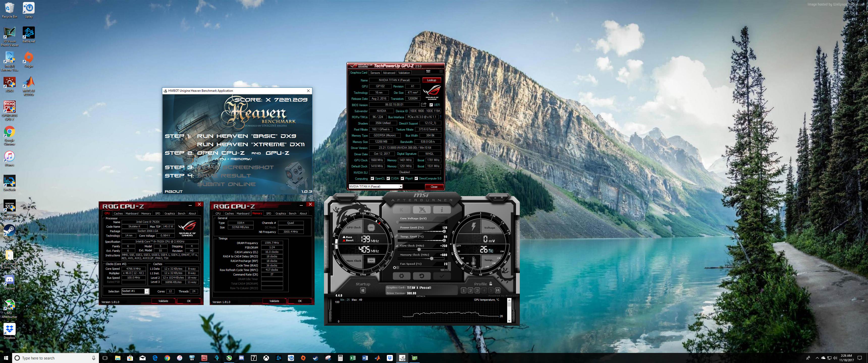Toggle the UEFI checkbox in GPU-Z
The image size is (868, 363).
431,105
